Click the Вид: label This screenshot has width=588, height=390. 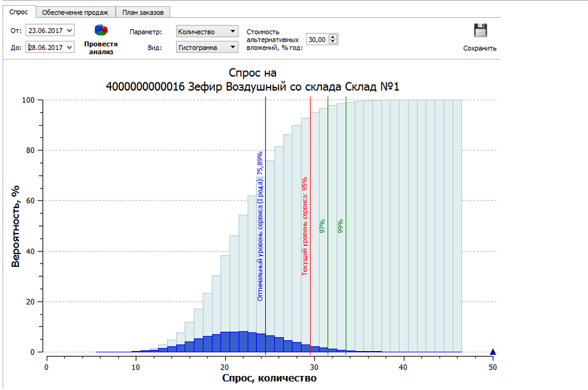(155, 48)
